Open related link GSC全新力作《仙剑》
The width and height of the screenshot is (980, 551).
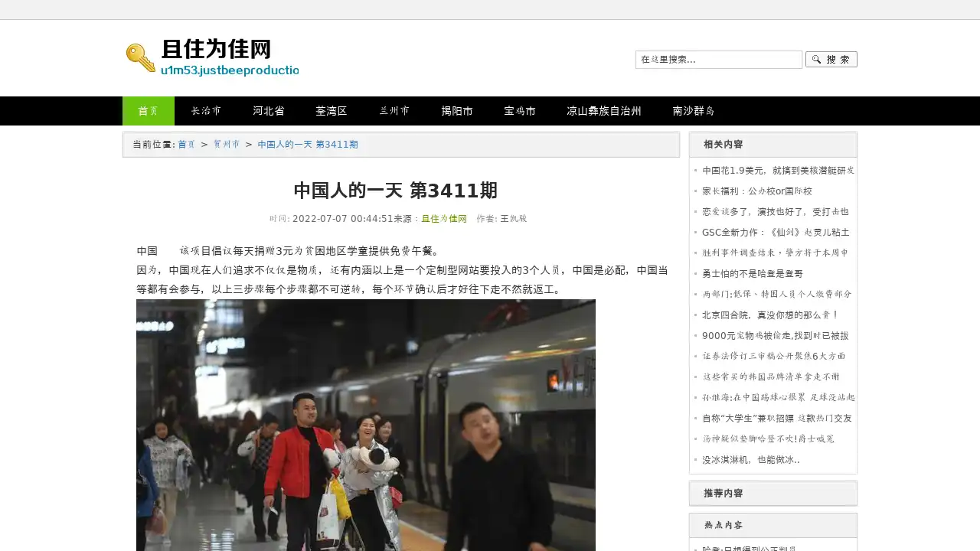(776, 232)
